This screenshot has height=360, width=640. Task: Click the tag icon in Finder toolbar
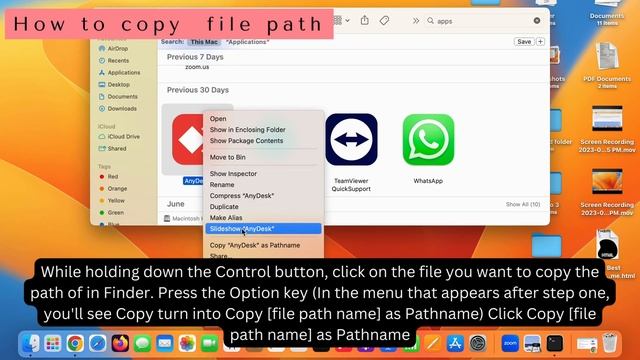[x=384, y=20]
